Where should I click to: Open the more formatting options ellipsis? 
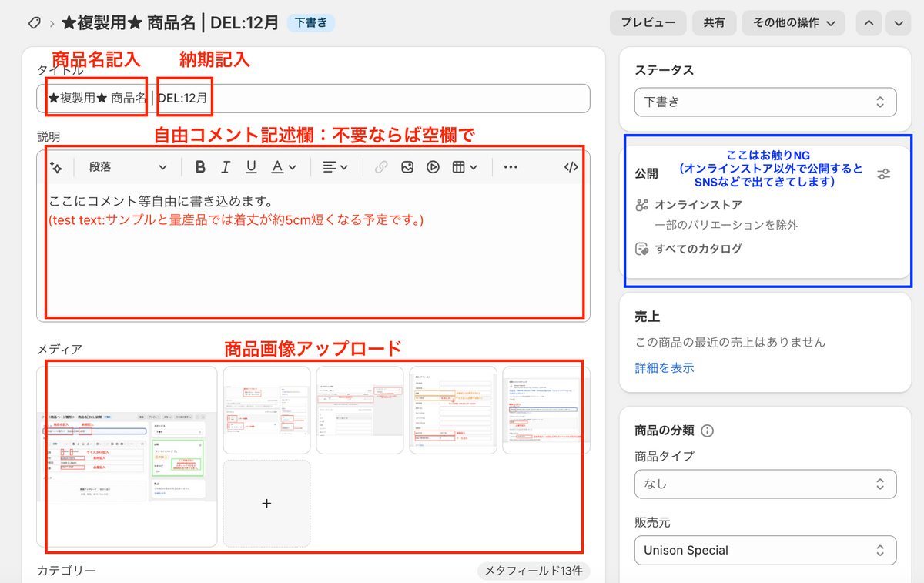pos(511,167)
